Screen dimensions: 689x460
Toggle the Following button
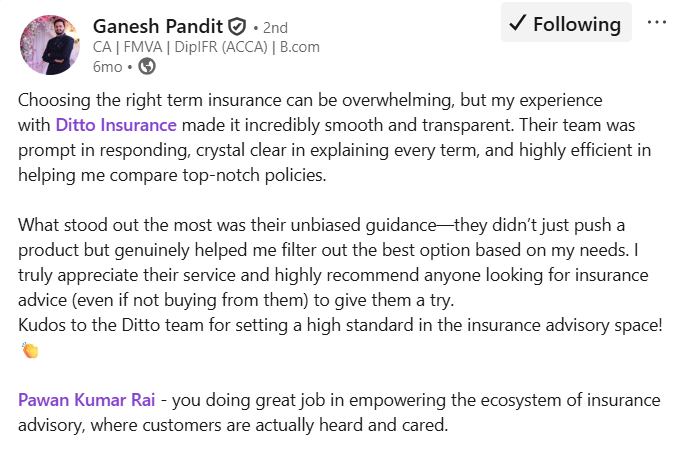pos(565,24)
